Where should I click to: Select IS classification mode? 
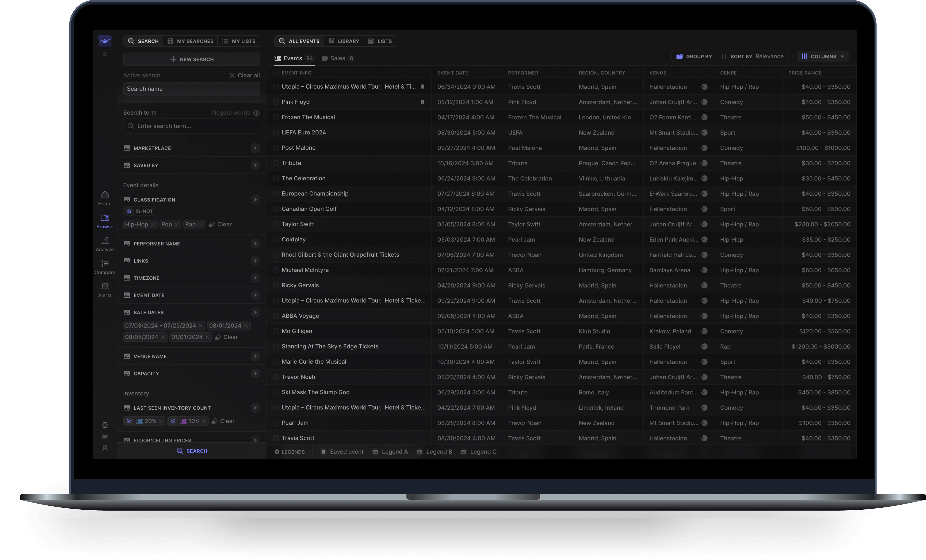(x=129, y=211)
